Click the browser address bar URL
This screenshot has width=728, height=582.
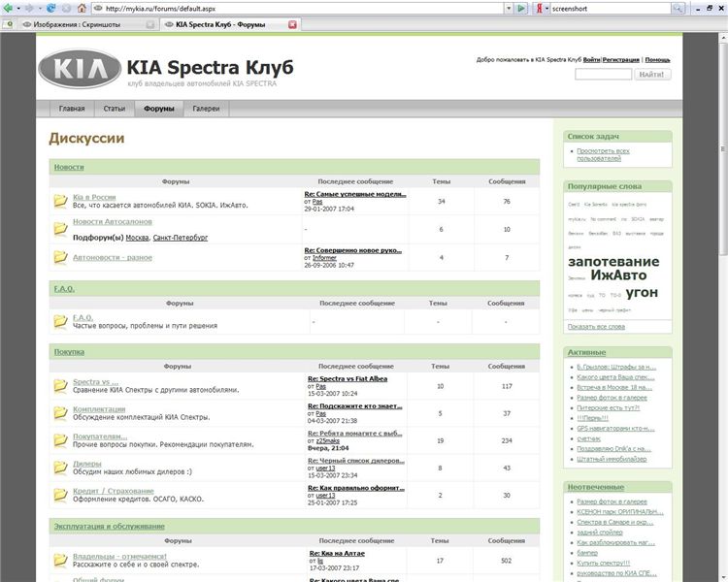pos(297,9)
